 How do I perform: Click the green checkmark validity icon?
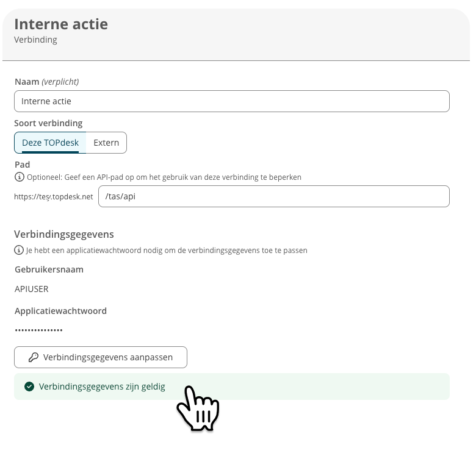[29, 387]
